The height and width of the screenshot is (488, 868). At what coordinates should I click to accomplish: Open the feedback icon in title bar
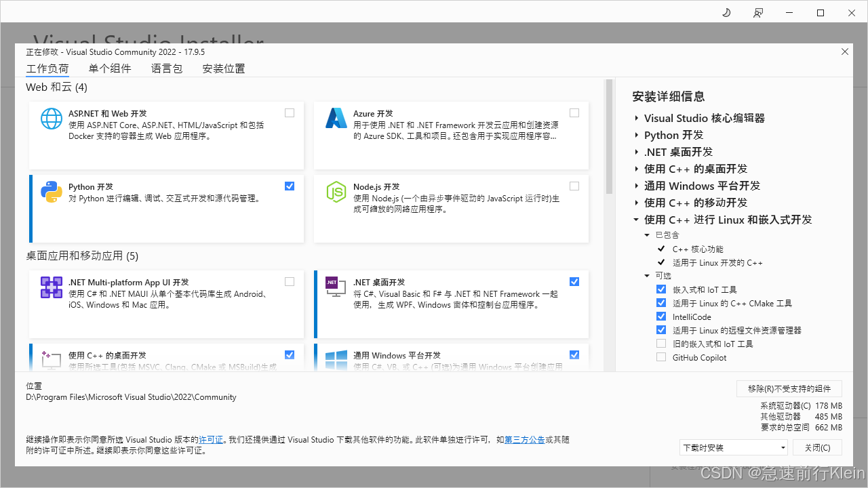pos(758,12)
